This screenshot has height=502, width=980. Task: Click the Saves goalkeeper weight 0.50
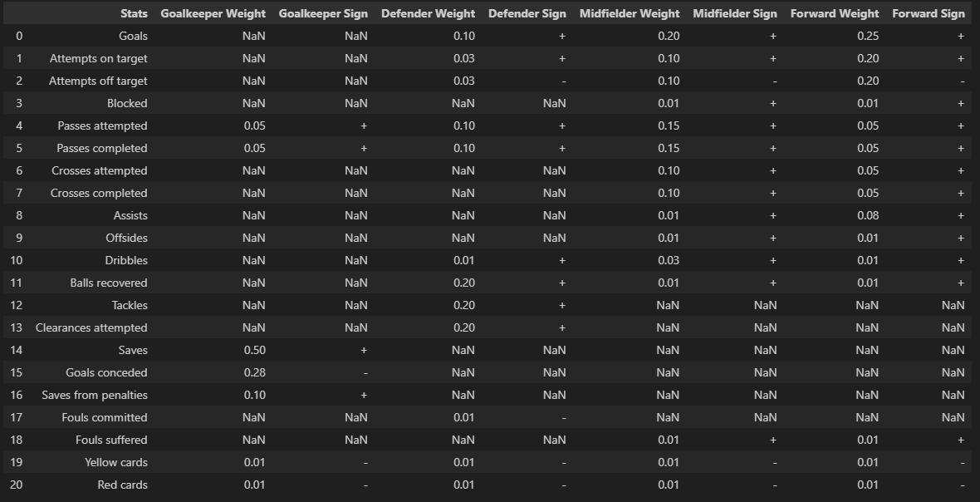coord(254,350)
